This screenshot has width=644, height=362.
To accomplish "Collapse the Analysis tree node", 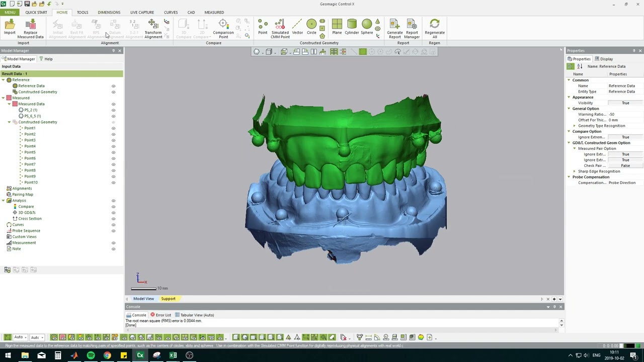I will pyautogui.click(x=3, y=201).
